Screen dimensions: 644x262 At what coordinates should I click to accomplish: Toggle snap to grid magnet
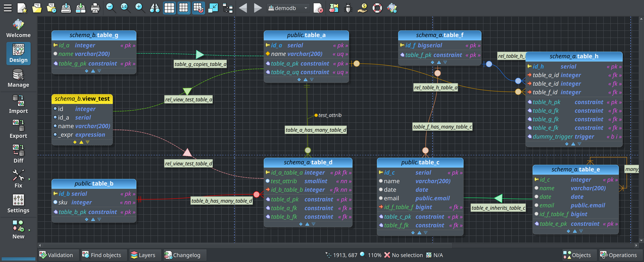click(x=199, y=8)
